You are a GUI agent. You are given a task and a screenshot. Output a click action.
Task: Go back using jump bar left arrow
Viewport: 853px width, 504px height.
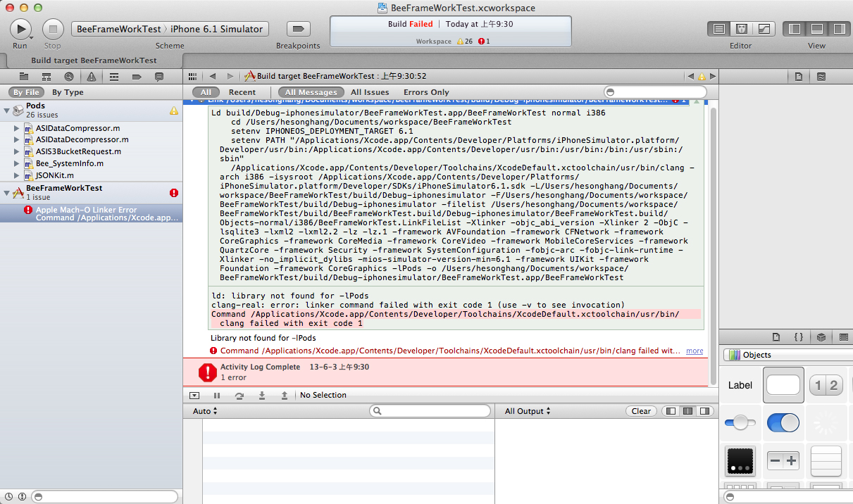click(x=212, y=76)
